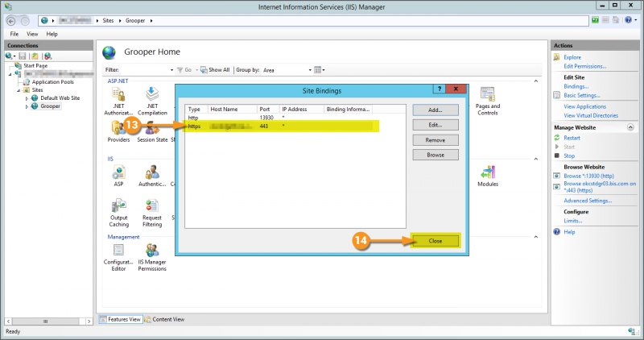Screen dimensions: 644x340
Task: Click the Save icon in Connections toolbar
Action: [x=23, y=56]
